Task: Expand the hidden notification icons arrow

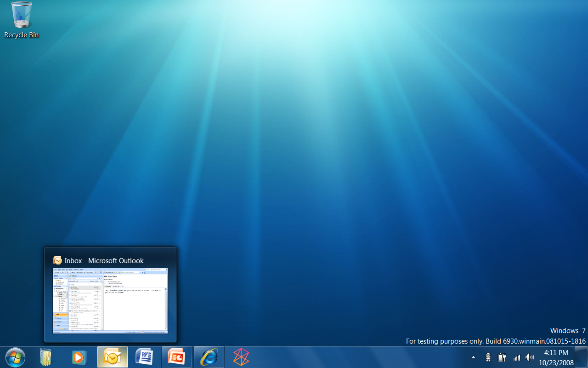Action: 473,357
